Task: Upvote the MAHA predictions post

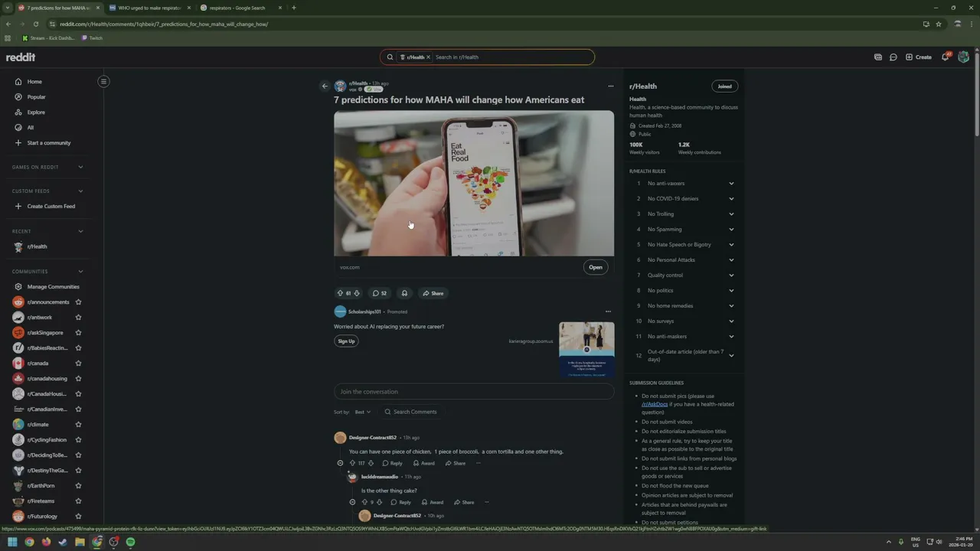Action: 340,293
